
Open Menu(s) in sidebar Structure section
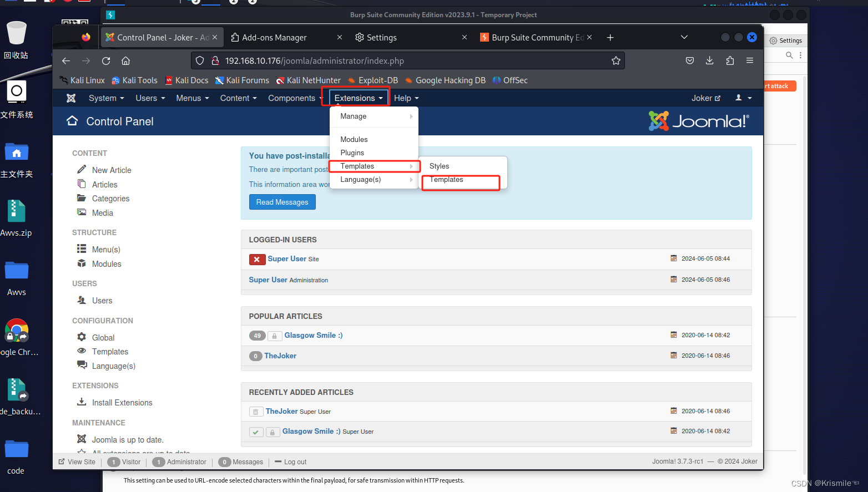pyautogui.click(x=106, y=250)
